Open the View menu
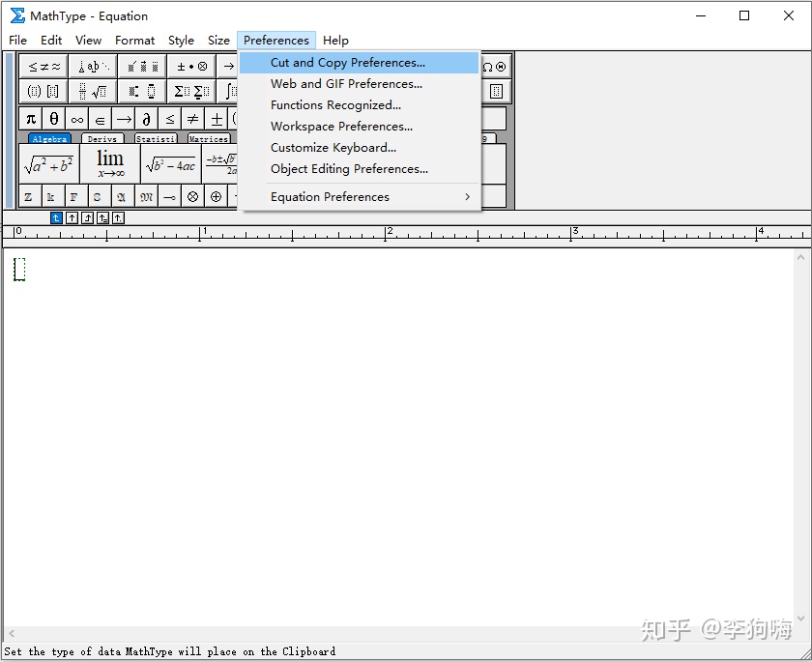 pos(89,41)
